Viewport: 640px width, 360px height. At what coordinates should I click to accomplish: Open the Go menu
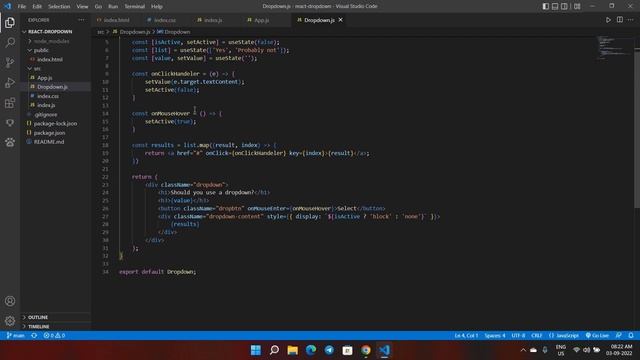[98, 7]
